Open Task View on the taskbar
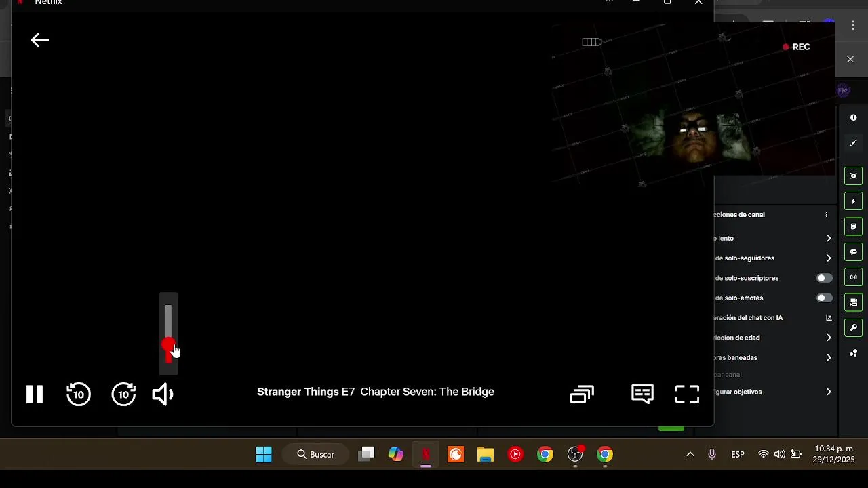The image size is (868, 488). [366, 454]
